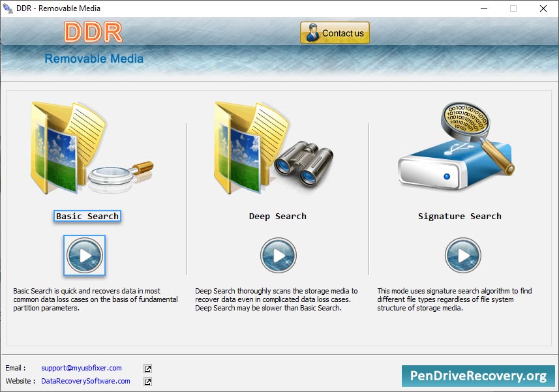The width and height of the screenshot is (559, 392).
Task: Click the Website: label
Action: pyautogui.click(x=20, y=381)
